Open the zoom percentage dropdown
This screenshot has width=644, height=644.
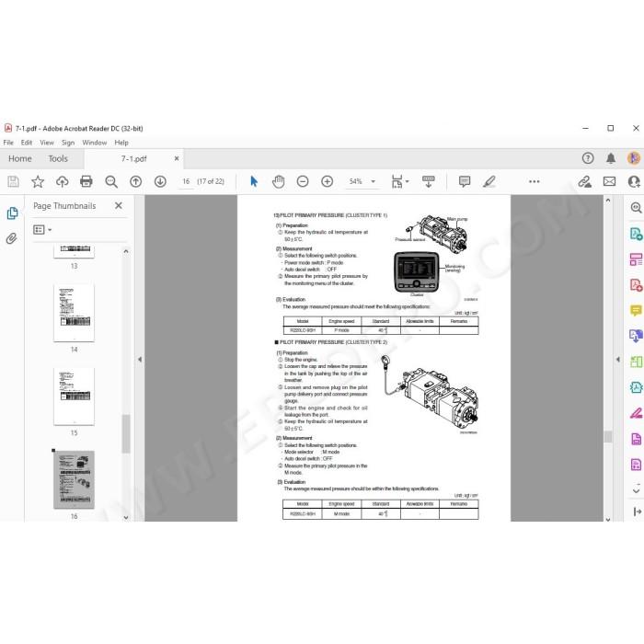click(373, 181)
